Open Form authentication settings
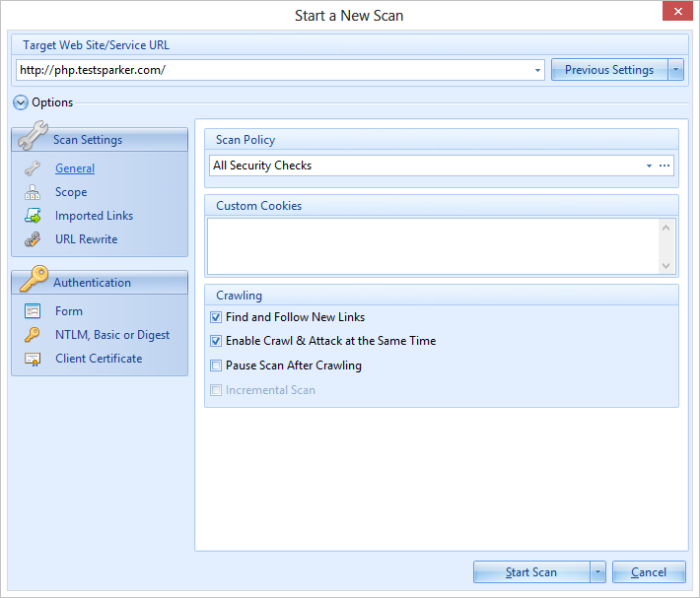The image size is (700, 598). (x=69, y=311)
